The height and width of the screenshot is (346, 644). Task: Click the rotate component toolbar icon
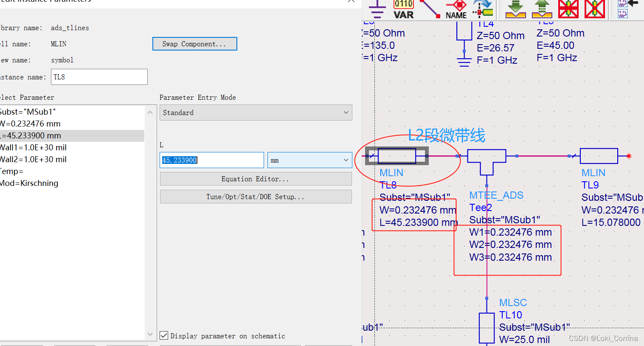(483, 9)
